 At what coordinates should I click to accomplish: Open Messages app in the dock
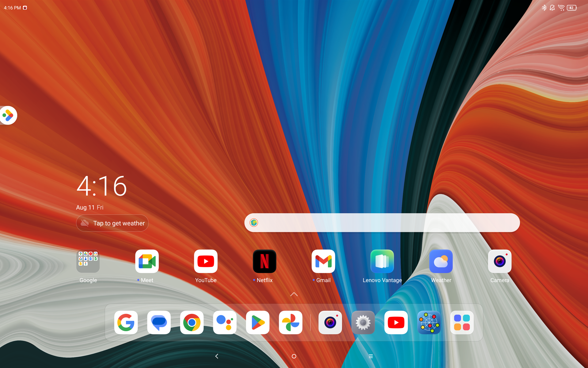pos(159,323)
